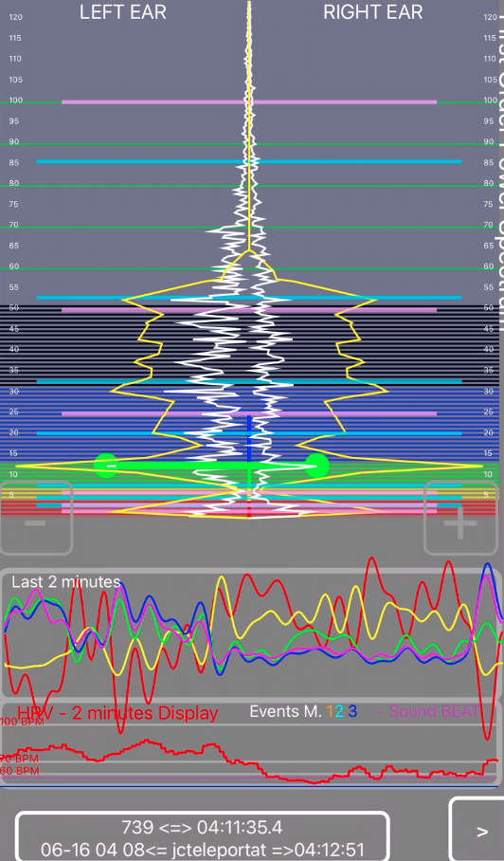Click the cyan band at 85 Hz
This screenshot has height=861, width=504.
coord(249,161)
